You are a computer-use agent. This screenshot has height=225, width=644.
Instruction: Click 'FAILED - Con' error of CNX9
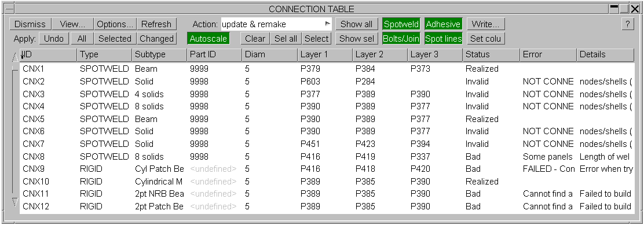point(548,169)
